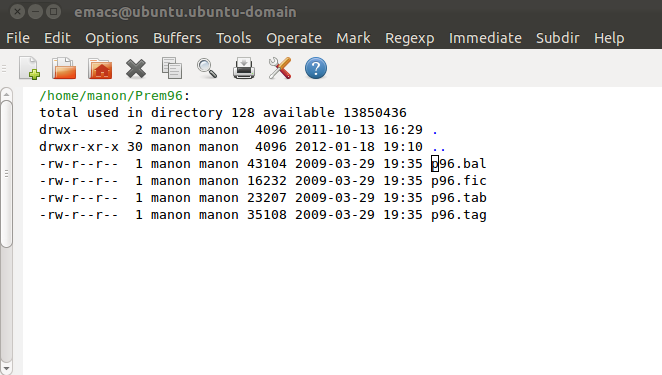
Task: Click the toolbar drag handle grip
Action: [4, 68]
